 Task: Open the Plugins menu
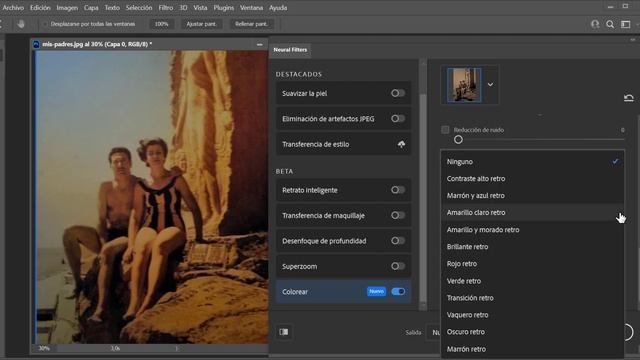pos(224,8)
